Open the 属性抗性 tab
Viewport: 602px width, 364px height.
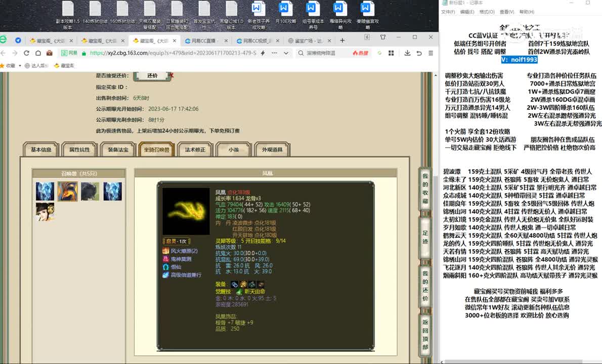pos(79,150)
